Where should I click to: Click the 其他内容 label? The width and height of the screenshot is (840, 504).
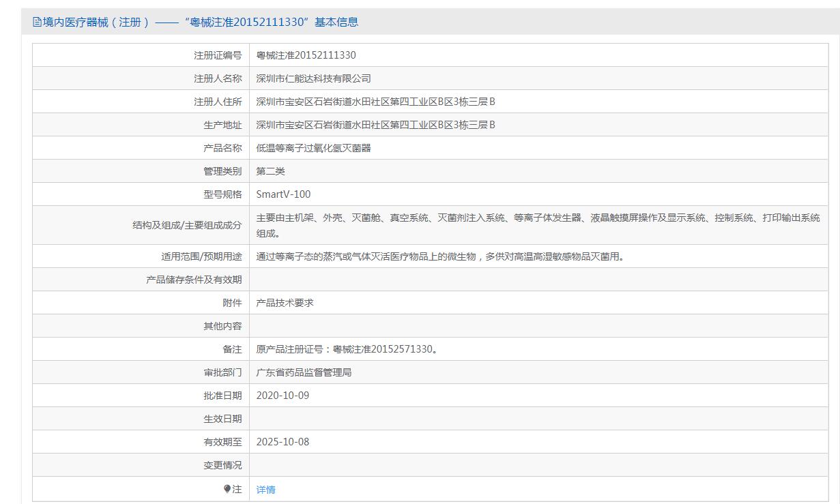(x=222, y=326)
